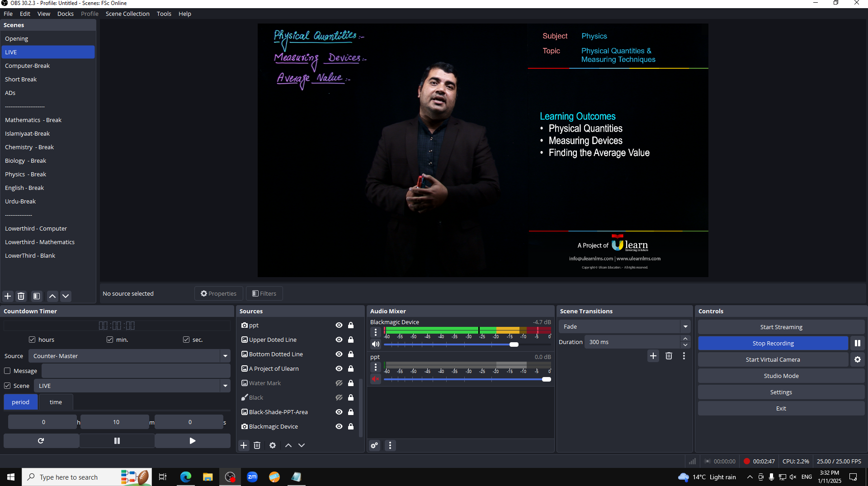The height and width of the screenshot is (486, 868).
Task: Switch to time tab in Countdown Timer
Action: (x=56, y=402)
